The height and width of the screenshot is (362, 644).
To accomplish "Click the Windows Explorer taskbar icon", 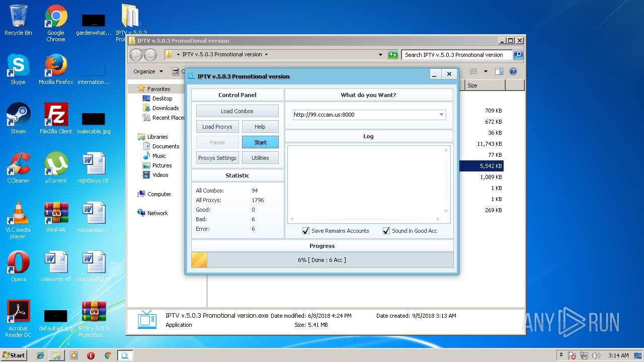I will [57, 355].
